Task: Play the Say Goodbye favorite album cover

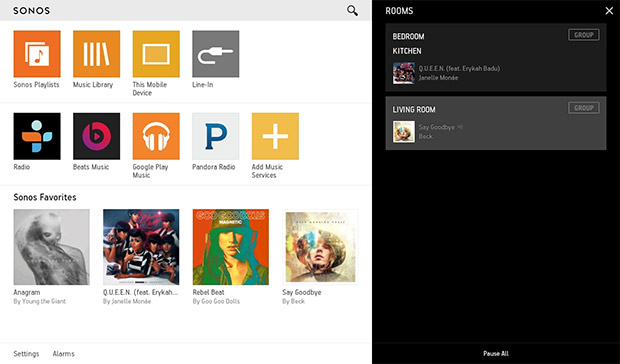Action: (x=320, y=247)
